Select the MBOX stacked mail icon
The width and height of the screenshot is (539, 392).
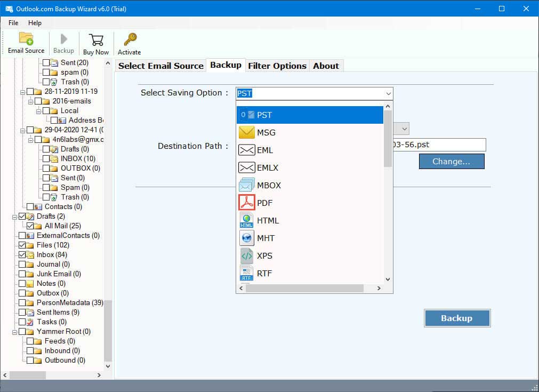246,185
